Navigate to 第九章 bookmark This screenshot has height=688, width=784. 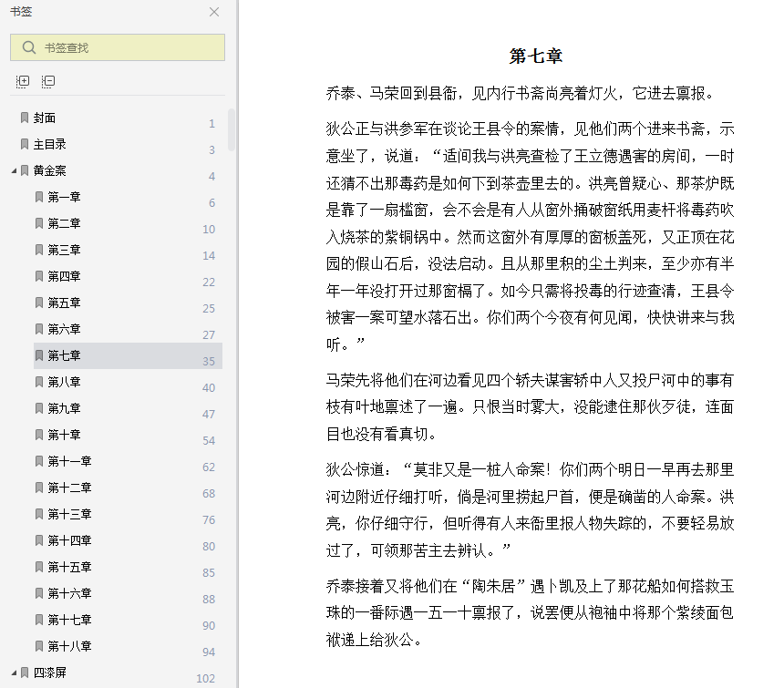coord(64,409)
